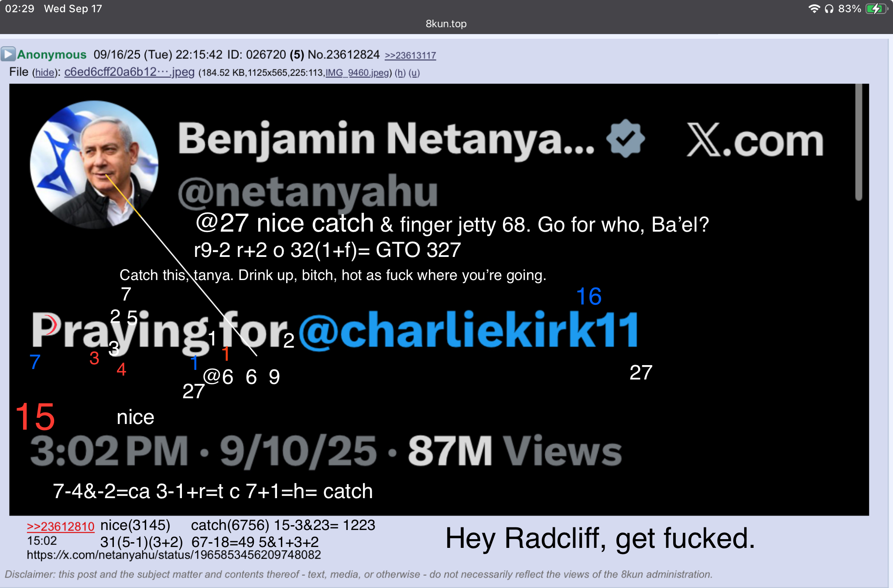Tap the Wi-Fi status icon
The width and height of the screenshot is (893, 588).
pos(814,8)
